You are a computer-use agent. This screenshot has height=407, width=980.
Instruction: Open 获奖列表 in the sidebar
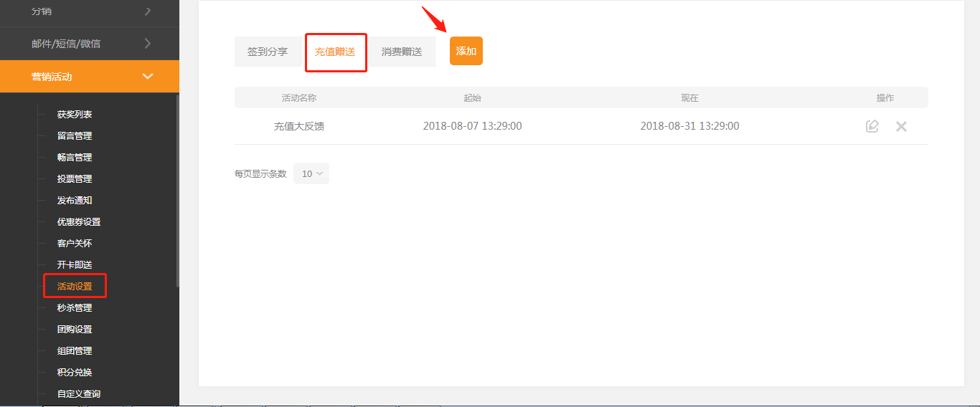click(75, 115)
